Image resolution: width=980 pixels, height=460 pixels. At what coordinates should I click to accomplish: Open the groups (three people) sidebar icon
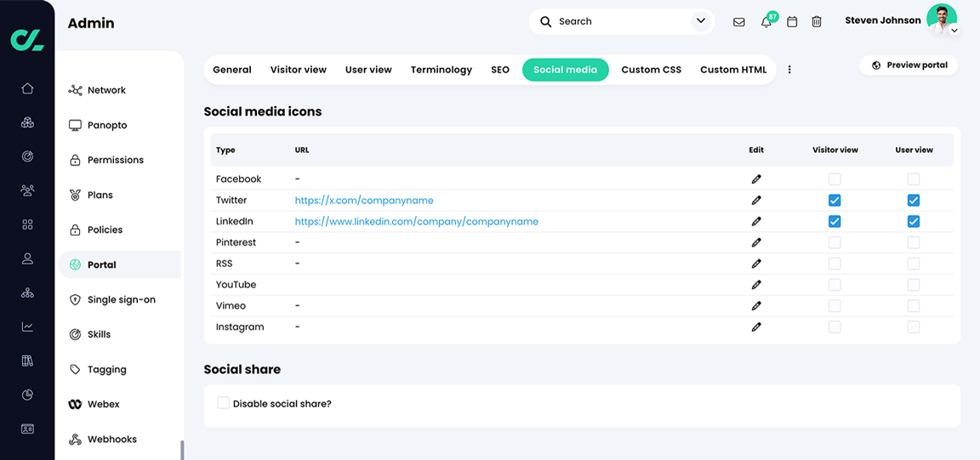(27, 190)
